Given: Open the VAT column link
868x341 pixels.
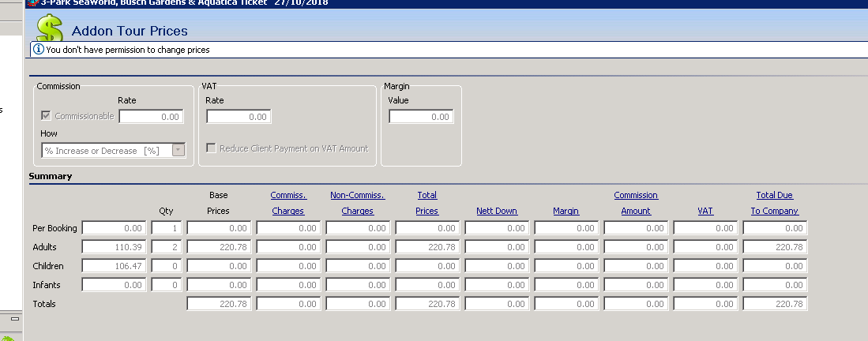Looking at the screenshot, I should click(705, 211).
